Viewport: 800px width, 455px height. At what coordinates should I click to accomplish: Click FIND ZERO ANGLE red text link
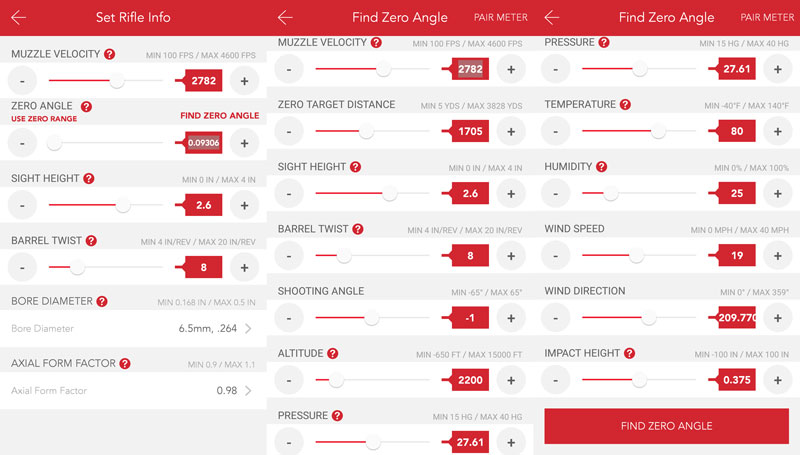pos(219,116)
